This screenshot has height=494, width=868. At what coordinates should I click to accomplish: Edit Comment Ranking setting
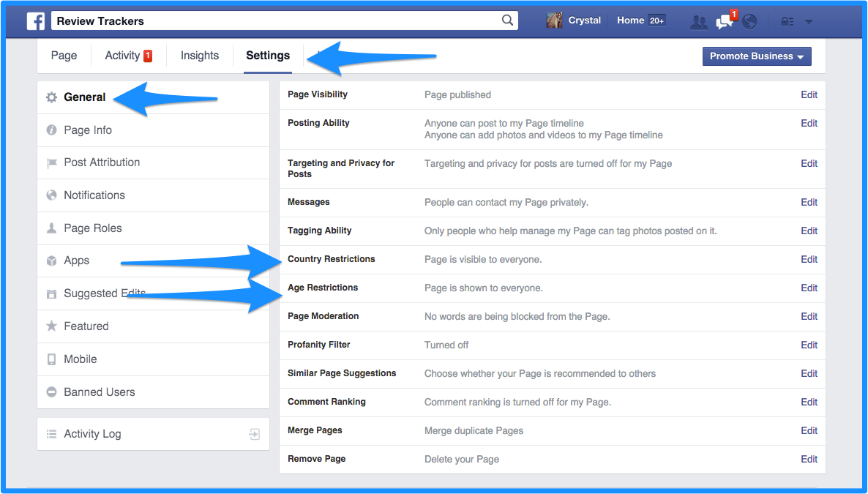pyautogui.click(x=809, y=402)
